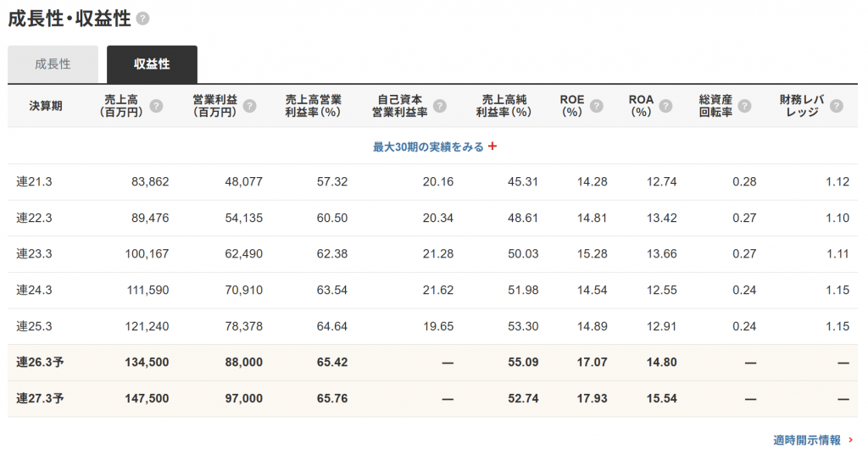Click the 連26.3予 forecast row label
Viewport: 868px width, 449px height.
[x=39, y=363]
